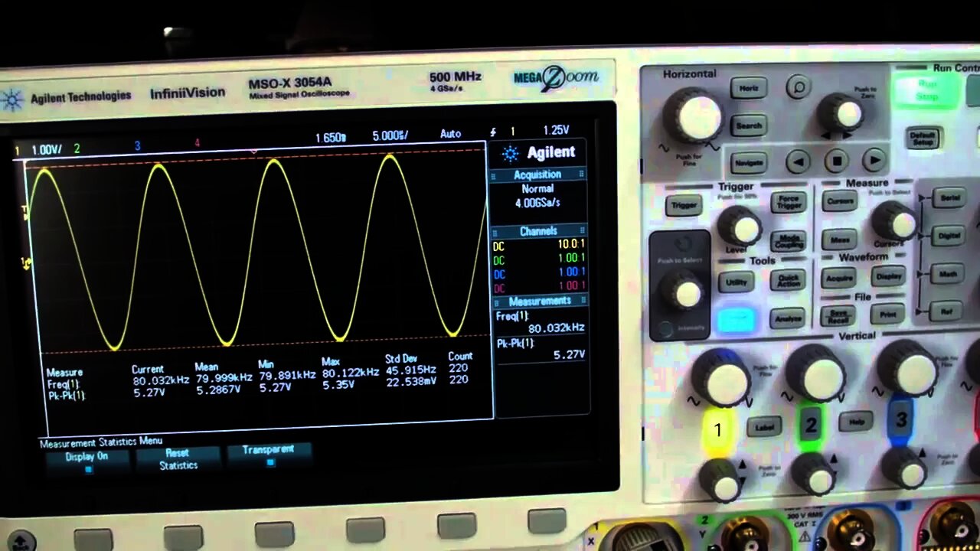Click the 5.000 time-per-division readout
Viewport: 980px width, 551px height.
point(390,135)
